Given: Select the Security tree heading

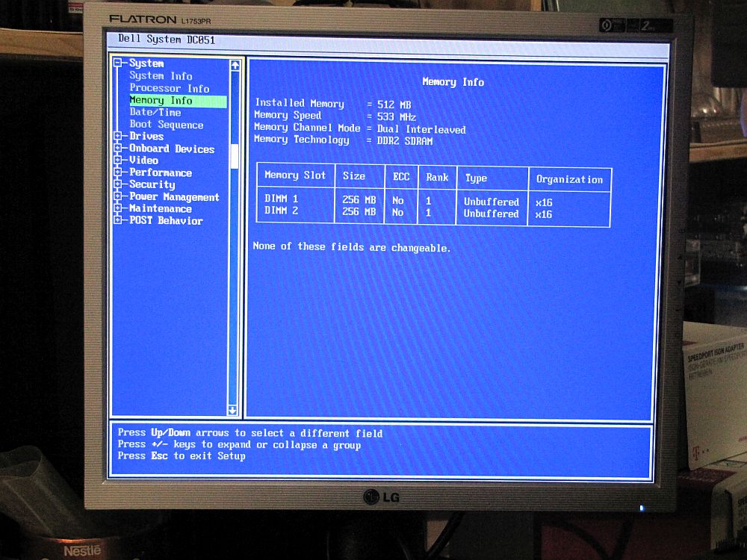Looking at the screenshot, I should coord(152,184).
